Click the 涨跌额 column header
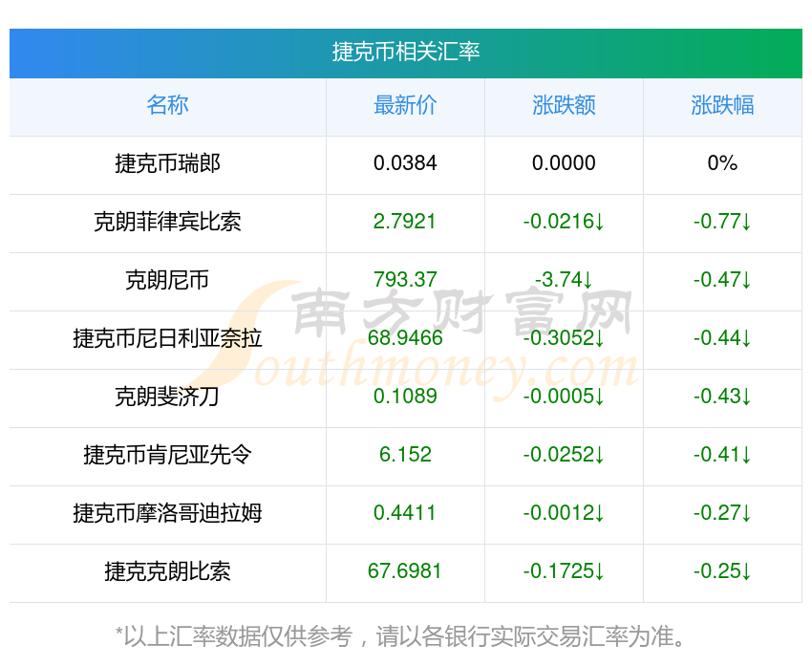Image resolution: width=812 pixels, height=666 pixels. [x=564, y=105]
